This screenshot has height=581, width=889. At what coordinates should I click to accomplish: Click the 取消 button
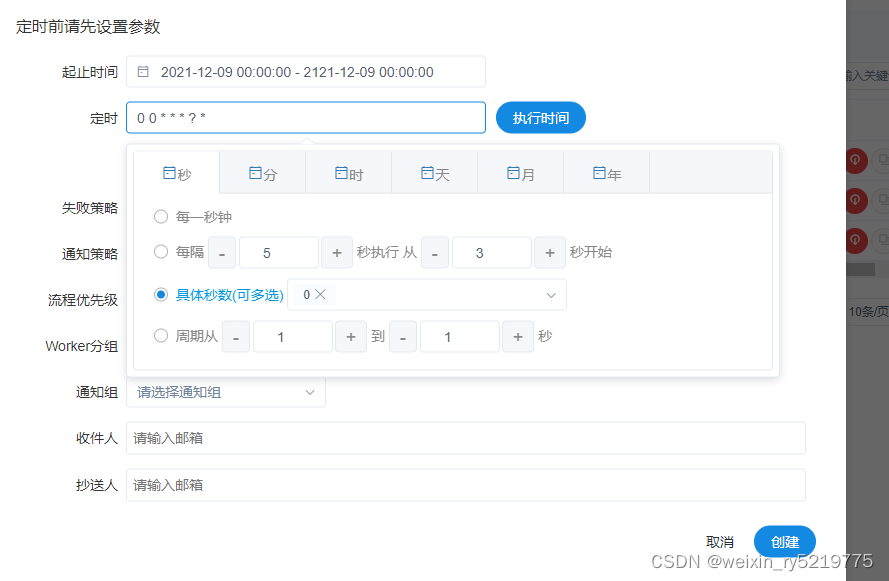(x=720, y=542)
